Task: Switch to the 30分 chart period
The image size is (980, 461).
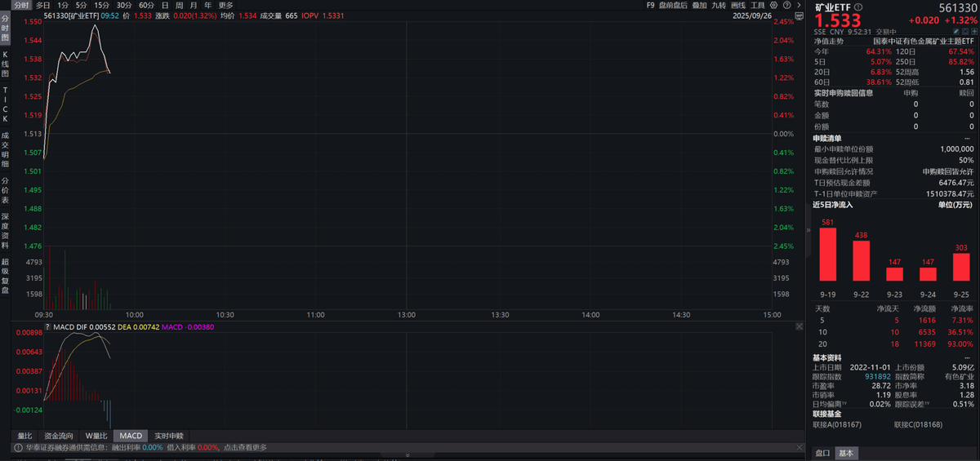Action: (124, 5)
